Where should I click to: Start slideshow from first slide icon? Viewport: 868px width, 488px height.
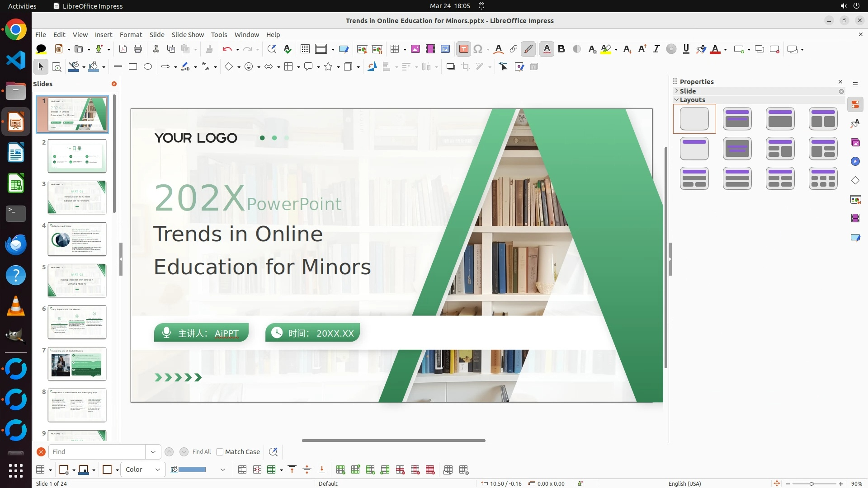(362, 49)
